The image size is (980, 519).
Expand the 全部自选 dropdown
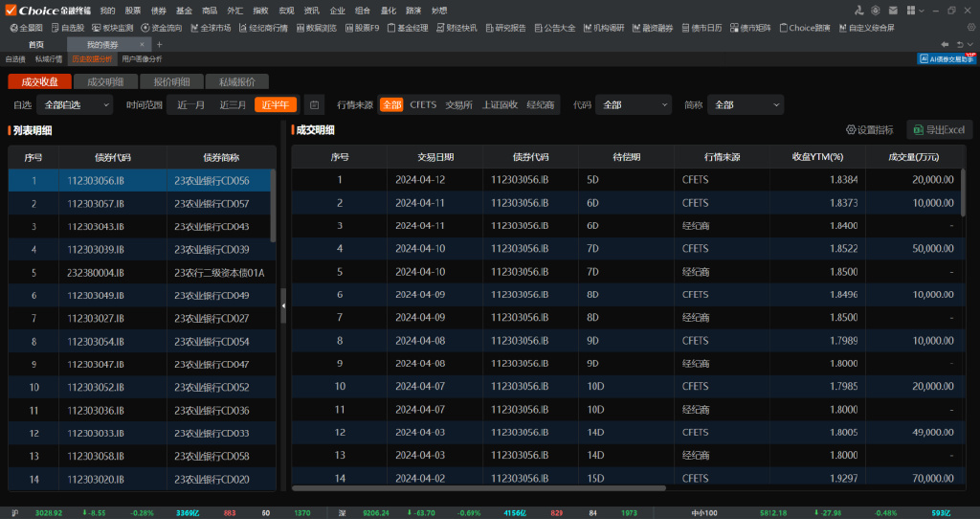75,105
